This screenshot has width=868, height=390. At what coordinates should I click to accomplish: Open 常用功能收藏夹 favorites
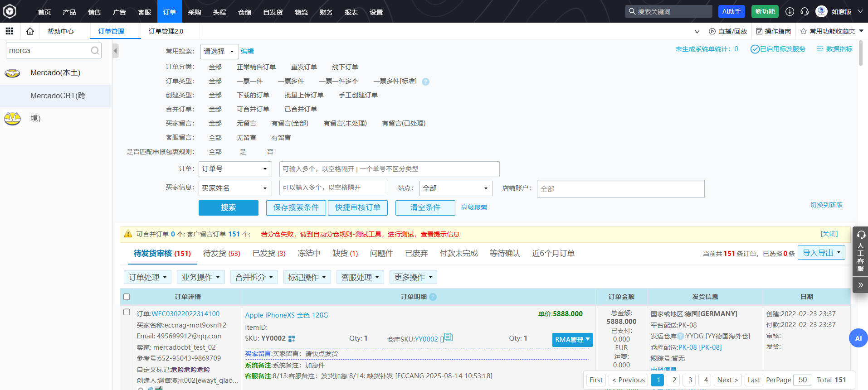[x=832, y=31]
